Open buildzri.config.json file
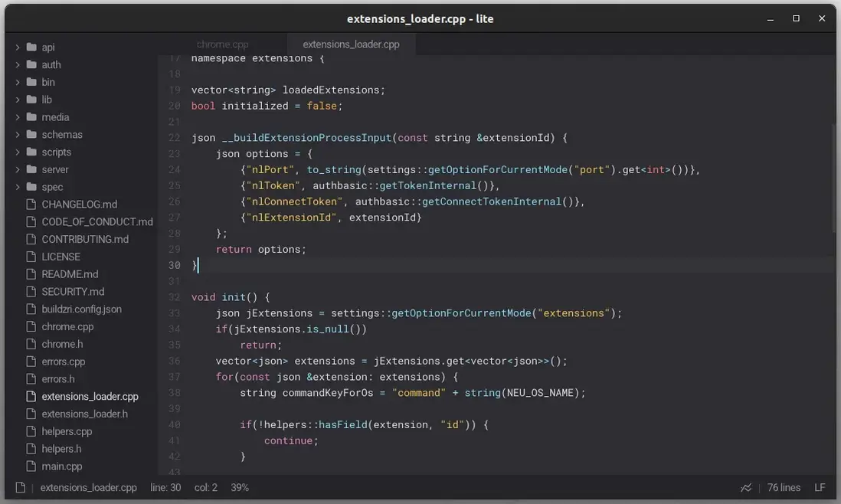Image resolution: width=841 pixels, height=504 pixels. pyautogui.click(x=81, y=309)
